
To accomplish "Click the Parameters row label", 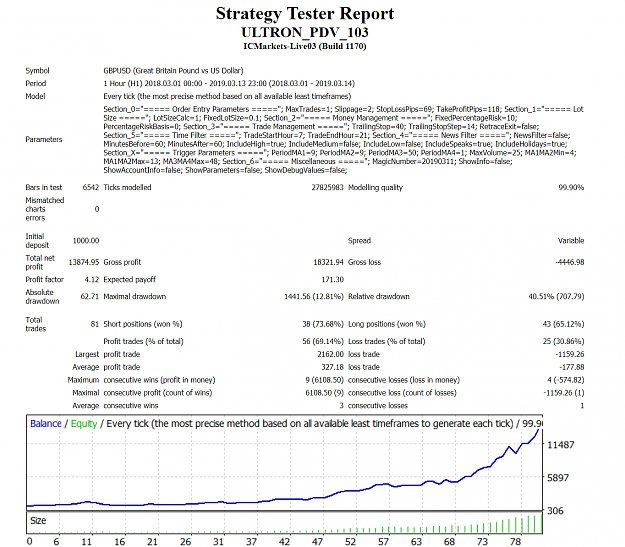I will point(44,140).
